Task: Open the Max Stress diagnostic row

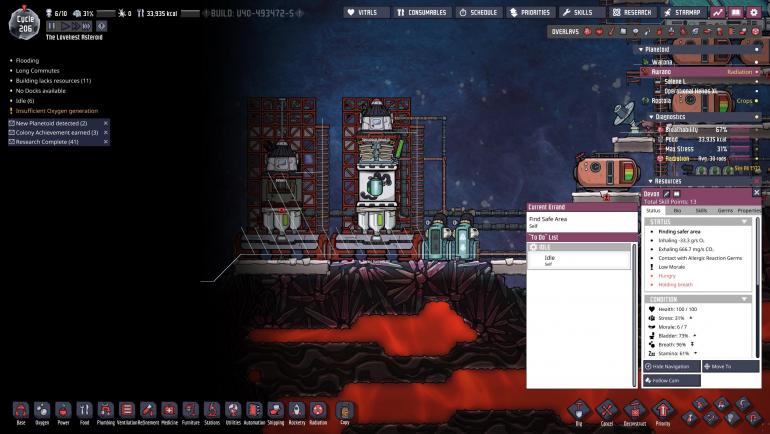Action: [707, 149]
